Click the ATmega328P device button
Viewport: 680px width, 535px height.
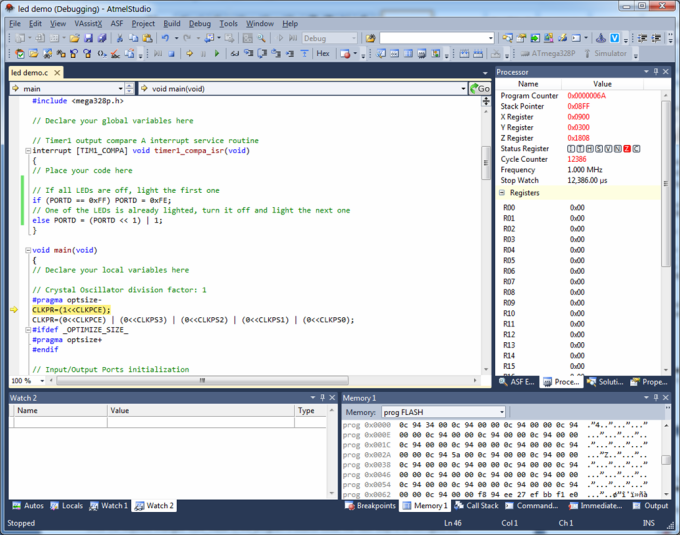548,53
